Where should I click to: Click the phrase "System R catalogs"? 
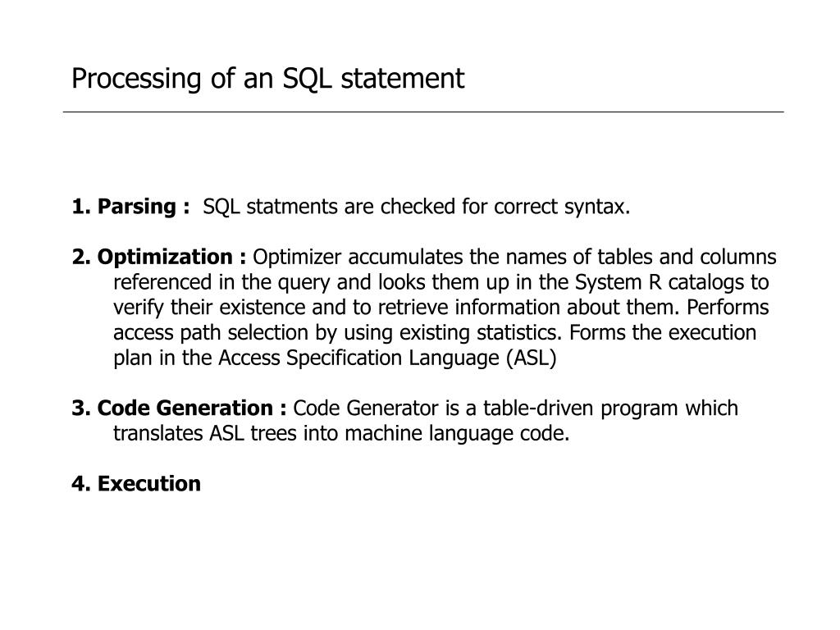660,282
